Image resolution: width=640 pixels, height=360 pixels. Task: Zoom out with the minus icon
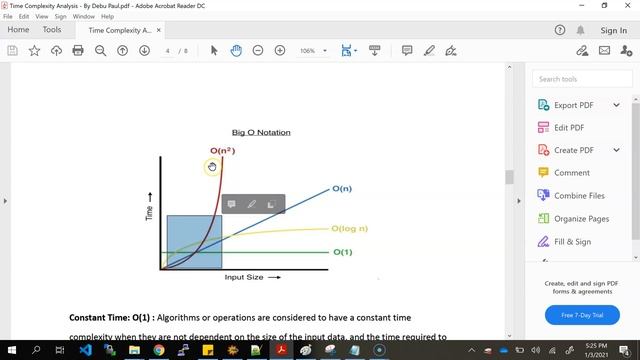pyautogui.click(x=258, y=51)
